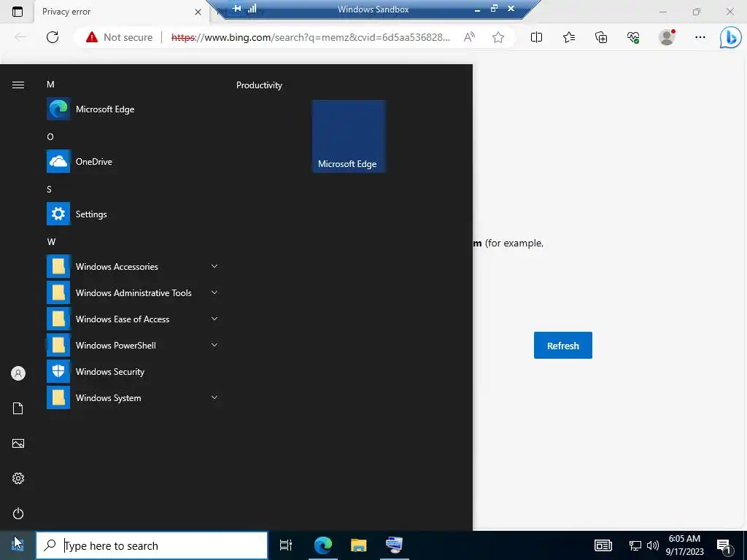Click the Productivity group heading
747x560 pixels.
tap(259, 85)
